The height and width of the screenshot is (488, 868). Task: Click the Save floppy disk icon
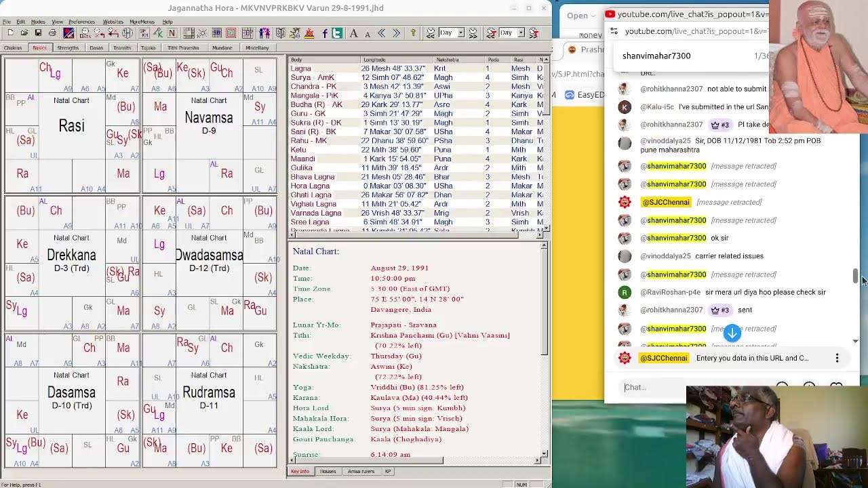pyautogui.click(x=38, y=33)
